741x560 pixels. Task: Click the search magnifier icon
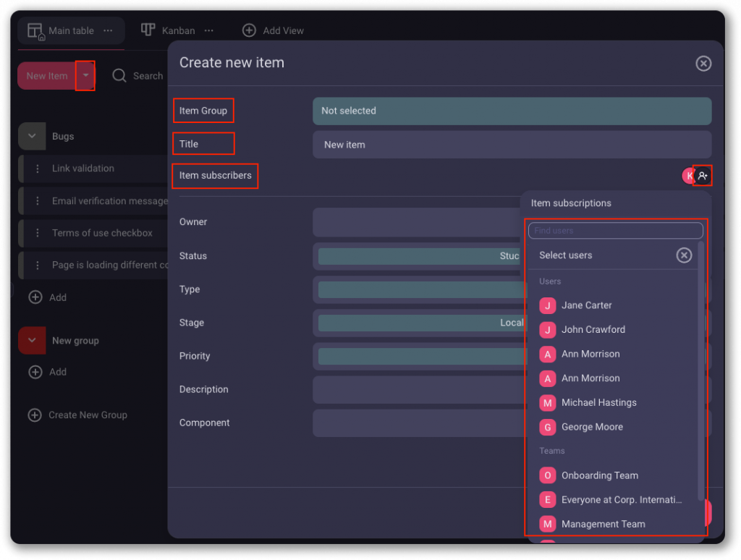119,76
